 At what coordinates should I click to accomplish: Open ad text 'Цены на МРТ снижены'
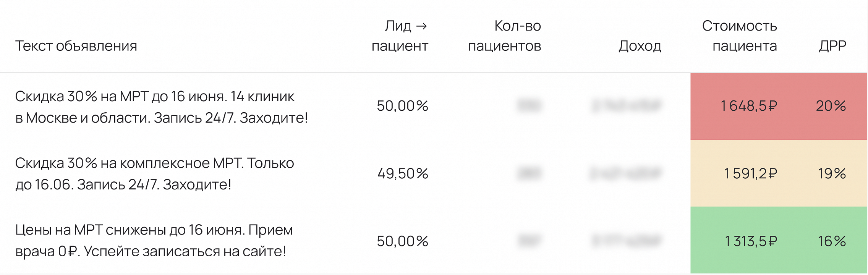point(154,241)
